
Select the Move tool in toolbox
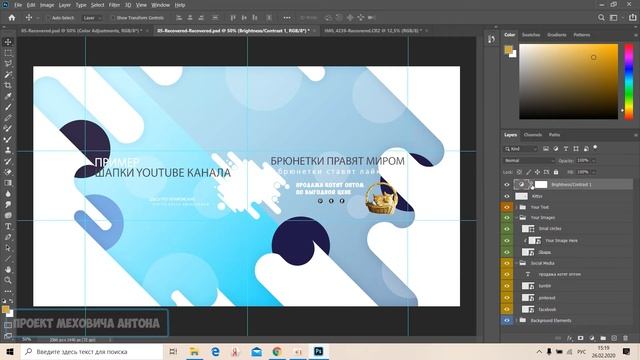8,42
